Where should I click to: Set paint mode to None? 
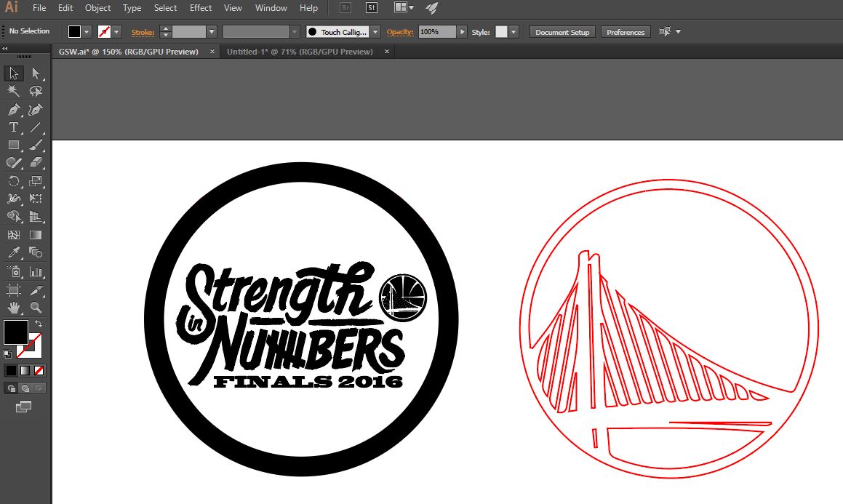tap(39, 370)
